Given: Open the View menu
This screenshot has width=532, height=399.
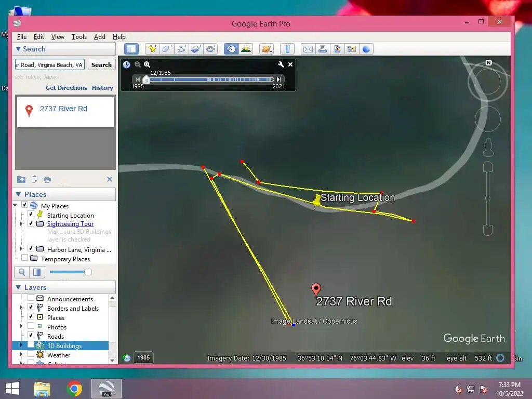Looking at the screenshot, I should click(x=58, y=37).
